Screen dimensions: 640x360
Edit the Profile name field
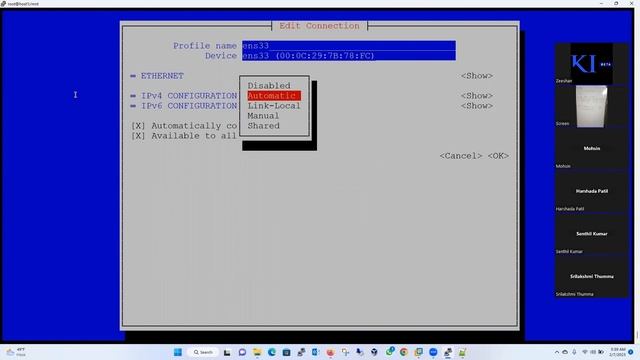pyautogui.click(x=349, y=46)
